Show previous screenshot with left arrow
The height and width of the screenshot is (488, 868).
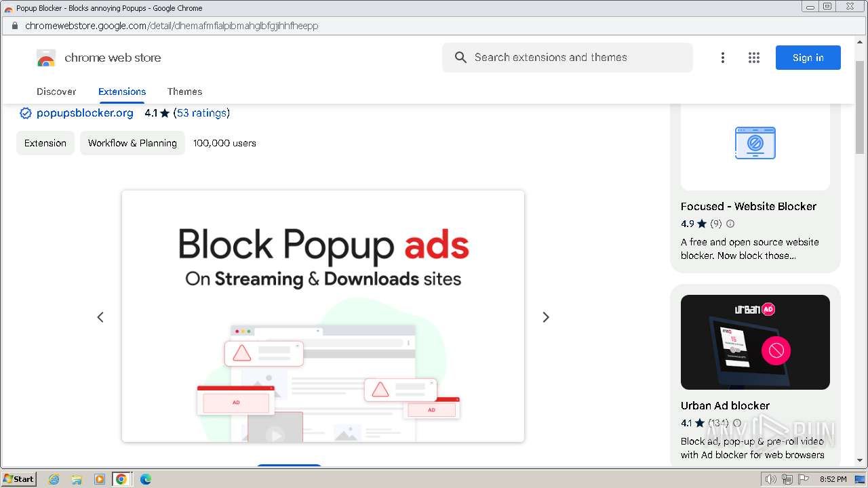click(x=100, y=317)
